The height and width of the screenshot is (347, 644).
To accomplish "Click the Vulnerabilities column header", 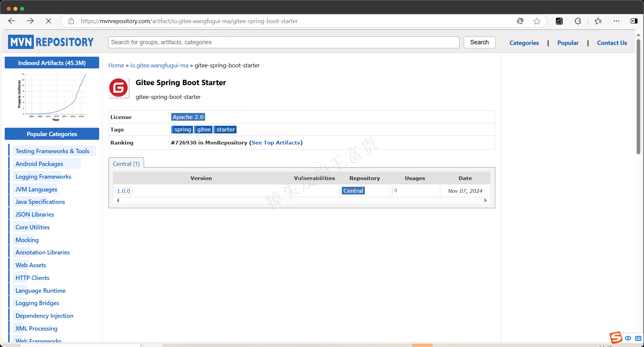I will [314, 178].
